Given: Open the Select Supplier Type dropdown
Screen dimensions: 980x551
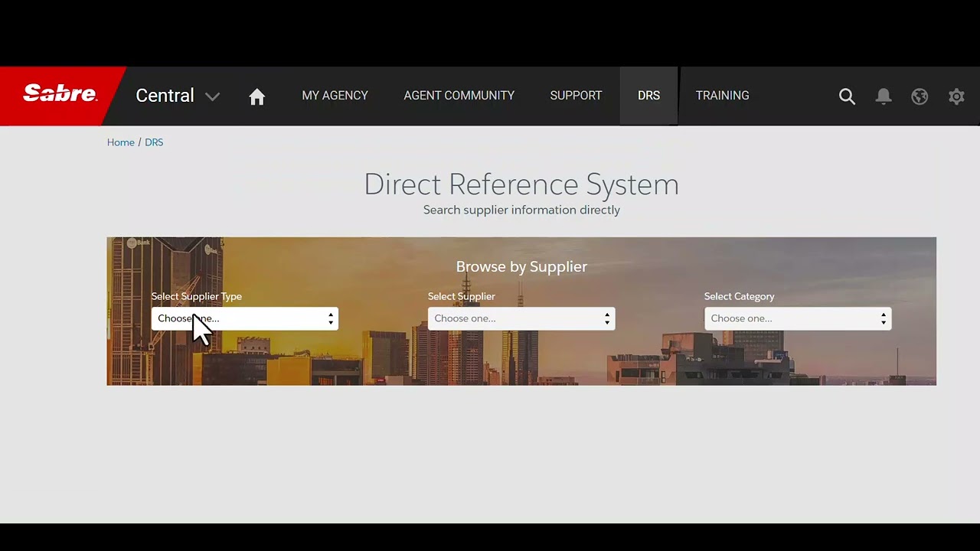Looking at the screenshot, I should click(245, 318).
